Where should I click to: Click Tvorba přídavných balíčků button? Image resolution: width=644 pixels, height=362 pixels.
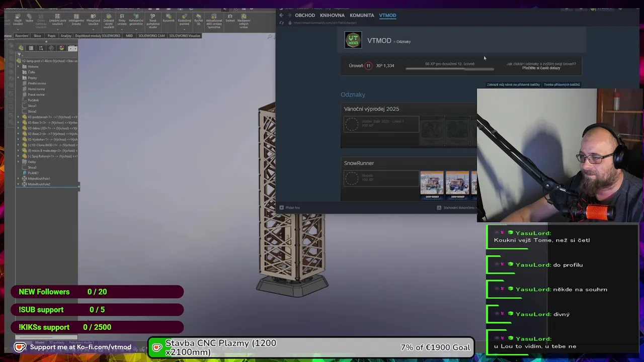point(561,84)
